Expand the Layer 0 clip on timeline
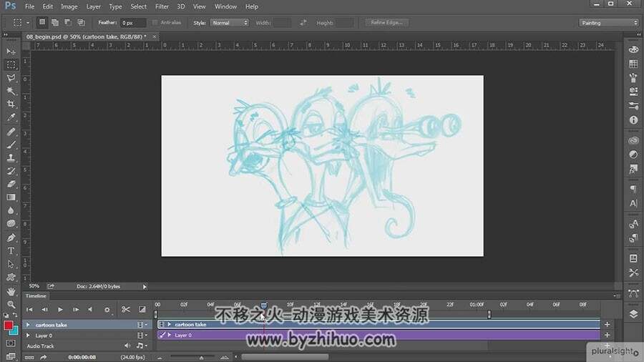Screen dimensions: 644x362 tap(169, 335)
